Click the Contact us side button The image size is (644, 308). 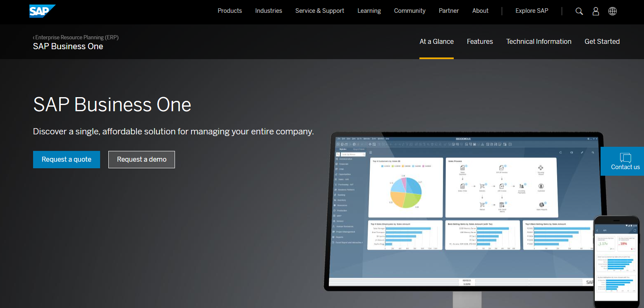[622, 161]
